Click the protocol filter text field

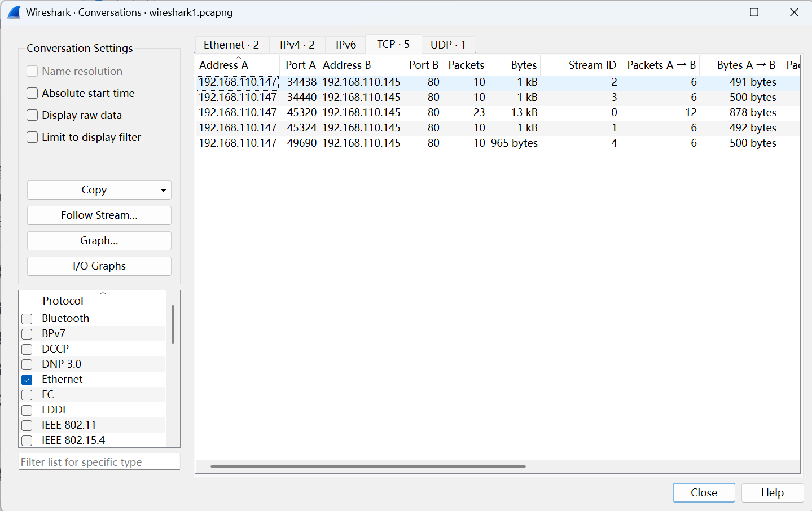point(99,462)
